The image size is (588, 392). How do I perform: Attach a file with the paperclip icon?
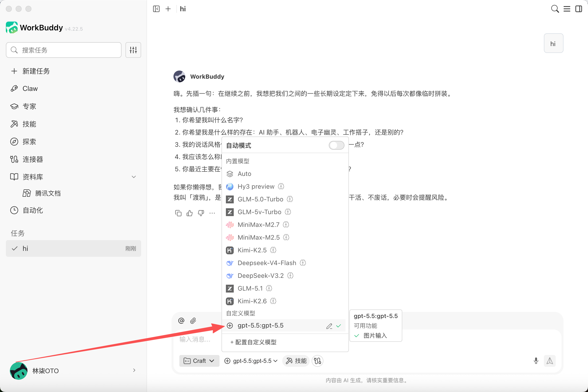(193, 321)
